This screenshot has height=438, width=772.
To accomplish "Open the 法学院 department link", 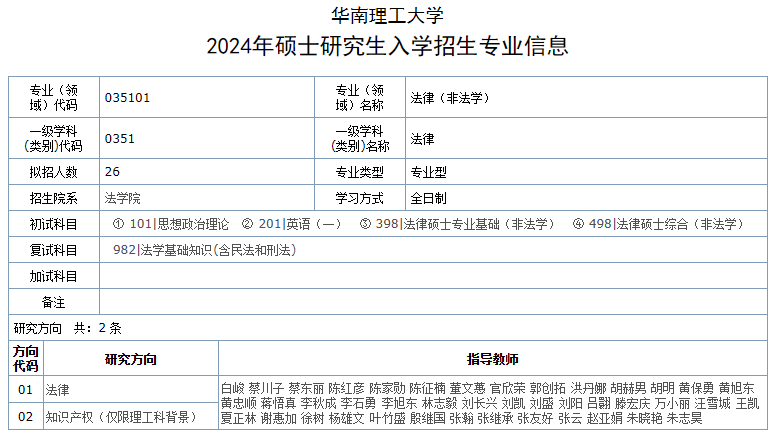I will (123, 198).
